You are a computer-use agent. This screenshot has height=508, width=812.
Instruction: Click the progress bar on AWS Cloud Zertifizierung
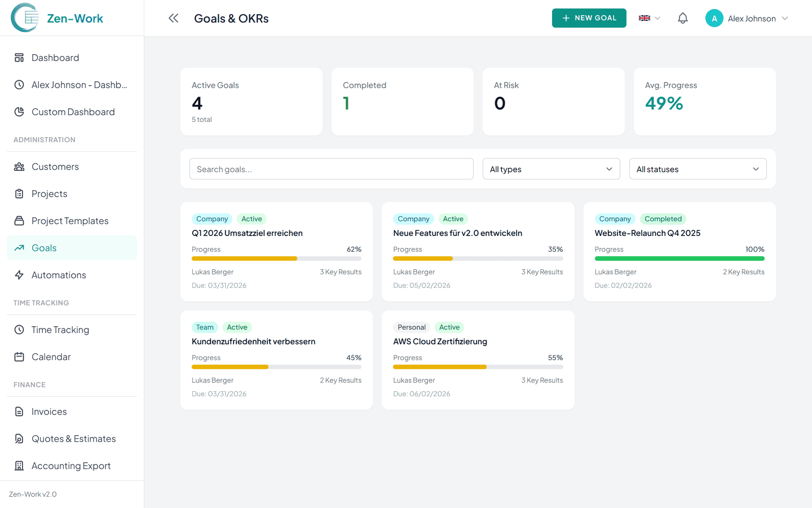478,366
